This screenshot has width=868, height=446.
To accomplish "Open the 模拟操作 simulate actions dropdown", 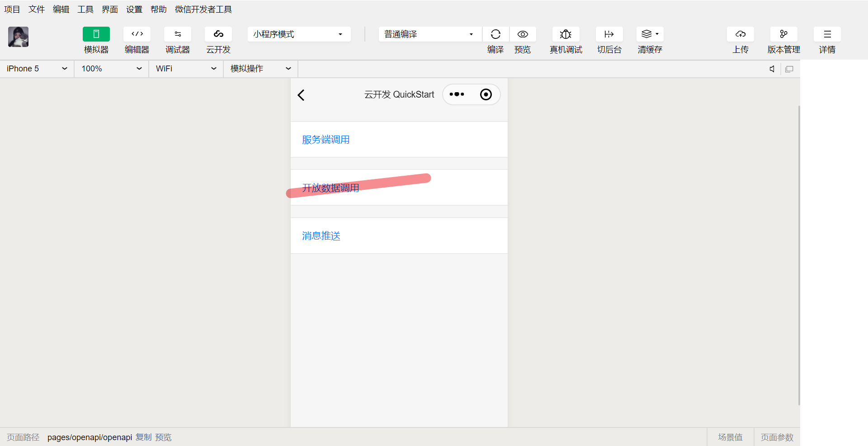I will 261,69.
